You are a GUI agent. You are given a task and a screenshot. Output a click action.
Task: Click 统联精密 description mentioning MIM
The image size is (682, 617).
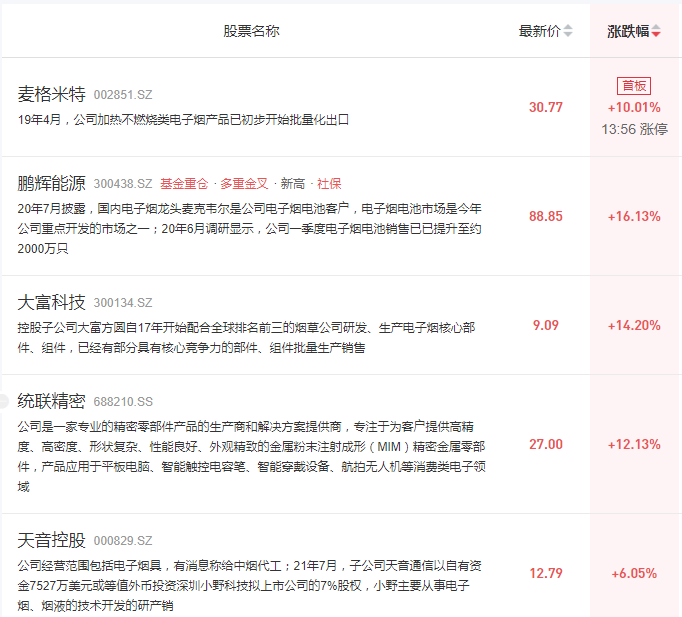point(251,457)
